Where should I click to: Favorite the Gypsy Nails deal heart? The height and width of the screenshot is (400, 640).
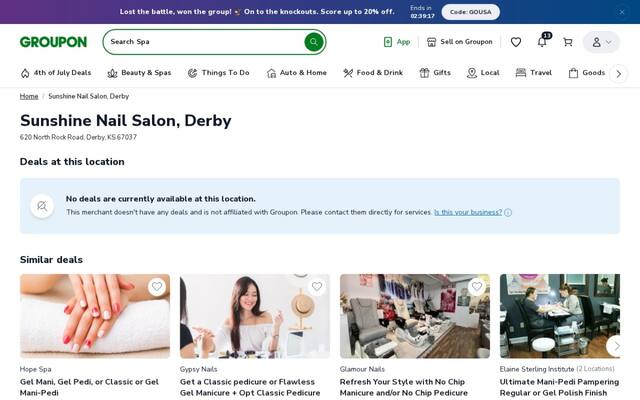click(317, 287)
